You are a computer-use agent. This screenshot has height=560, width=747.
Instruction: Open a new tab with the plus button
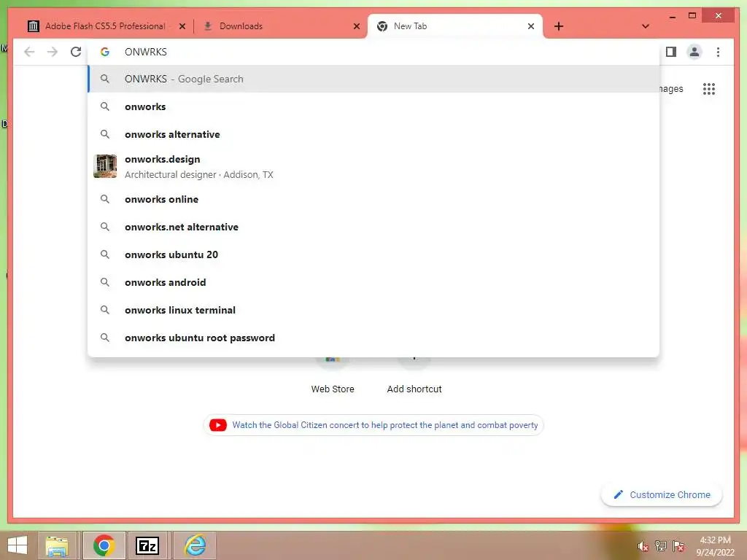(x=559, y=26)
